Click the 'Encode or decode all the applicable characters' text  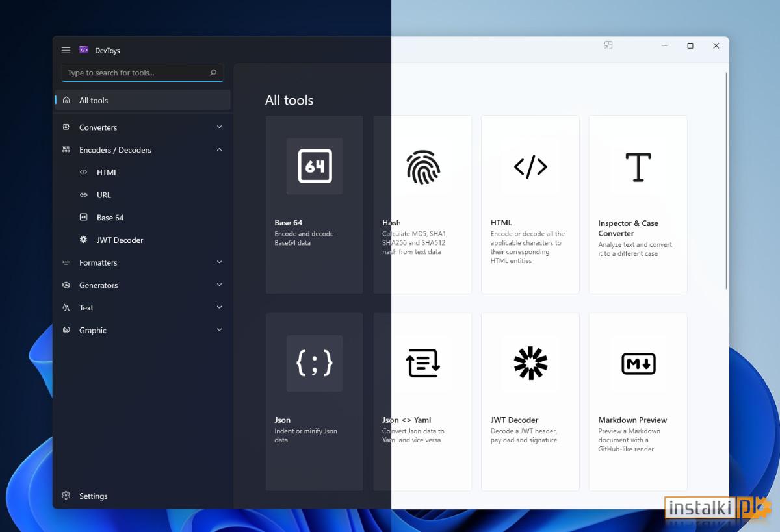tap(528, 247)
